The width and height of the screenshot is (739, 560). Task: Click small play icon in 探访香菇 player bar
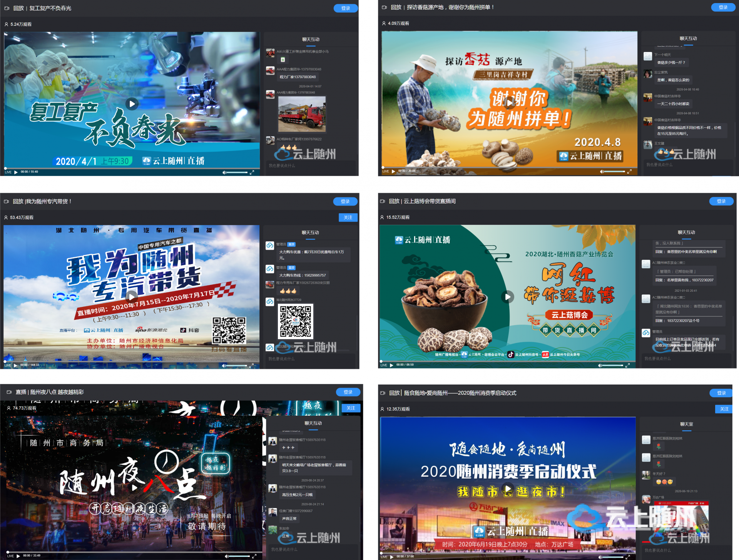point(393,171)
